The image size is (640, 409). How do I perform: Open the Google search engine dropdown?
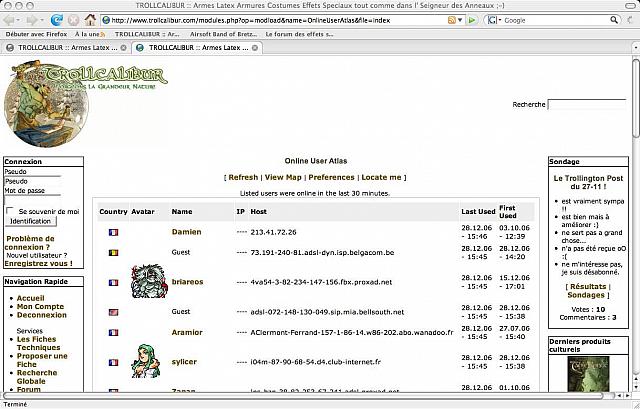tap(494, 20)
